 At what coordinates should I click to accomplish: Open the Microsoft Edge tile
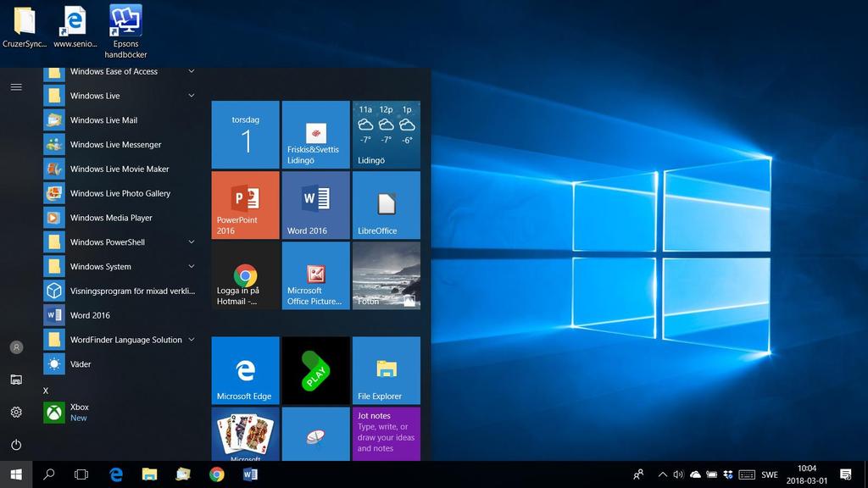coord(245,371)
